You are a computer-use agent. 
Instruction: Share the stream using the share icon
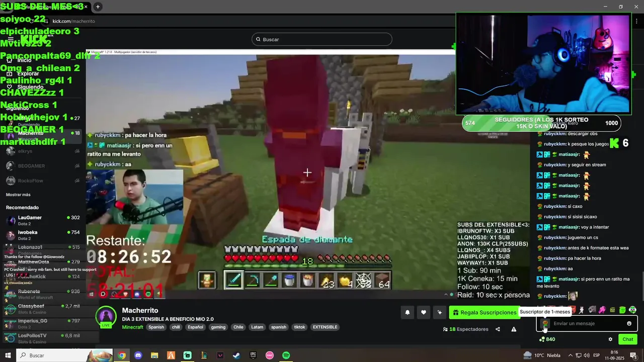(x=498, y=329)
